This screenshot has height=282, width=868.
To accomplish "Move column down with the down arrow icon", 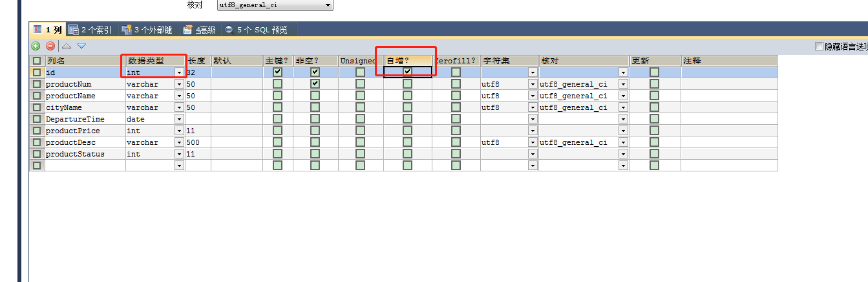I will 81,46.
